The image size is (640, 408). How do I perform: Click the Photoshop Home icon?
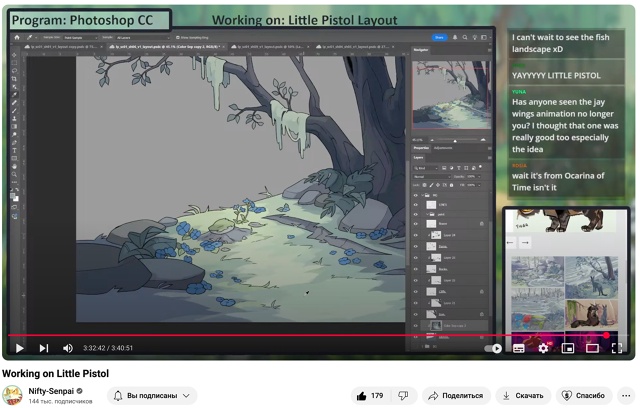pos(17,37)
